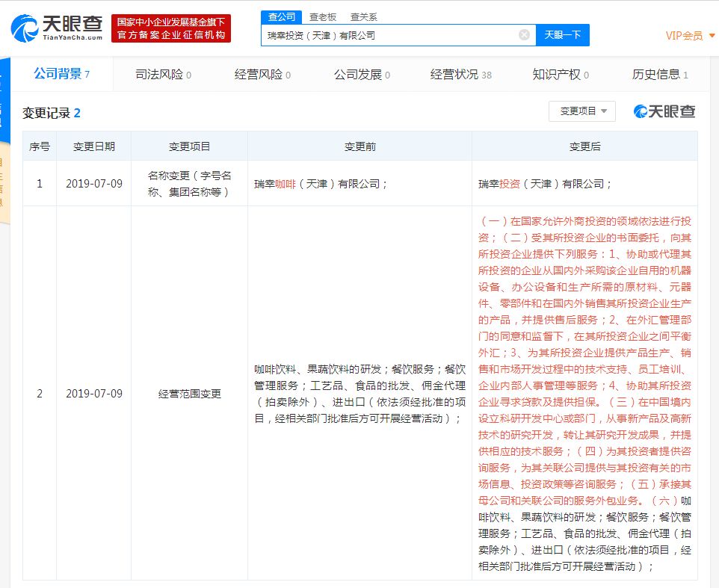This screenshot has height=588, width=719.
Task: Click the 序号 column header
Action: (40, 146)
